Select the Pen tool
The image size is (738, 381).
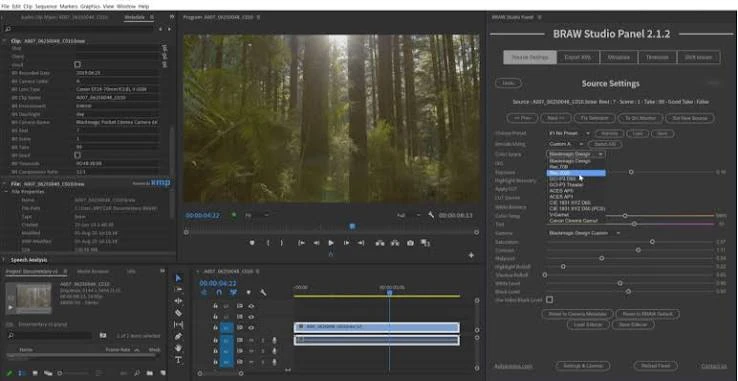[178, 336]
